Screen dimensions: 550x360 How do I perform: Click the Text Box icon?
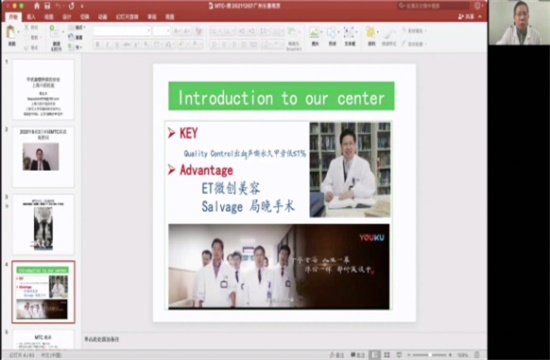pyautogui.click(x=349, y=33)
